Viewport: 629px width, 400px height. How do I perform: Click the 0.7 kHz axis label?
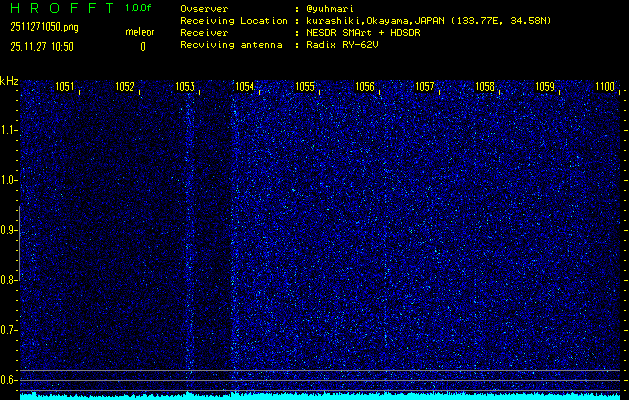[x=9, y=330]
